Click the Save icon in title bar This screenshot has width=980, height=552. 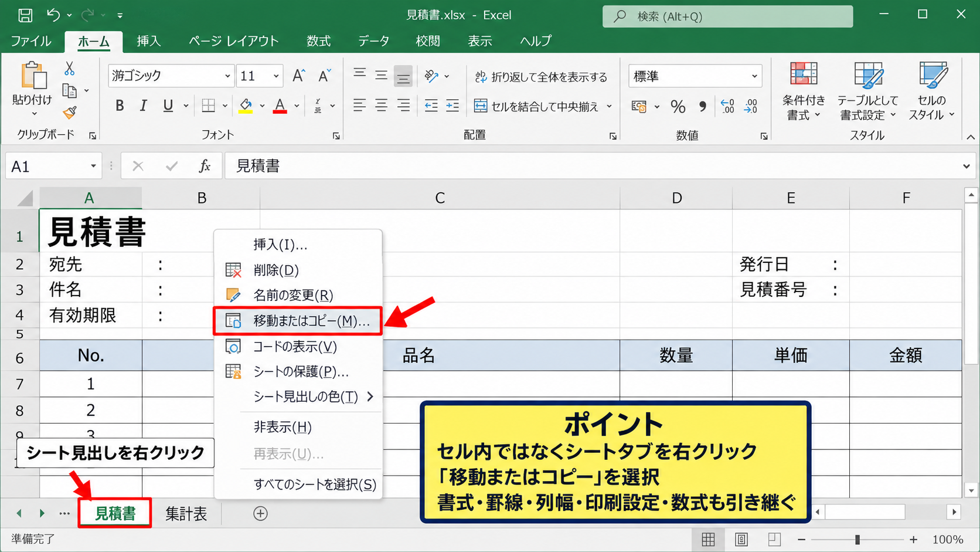[x=25, y=15]
